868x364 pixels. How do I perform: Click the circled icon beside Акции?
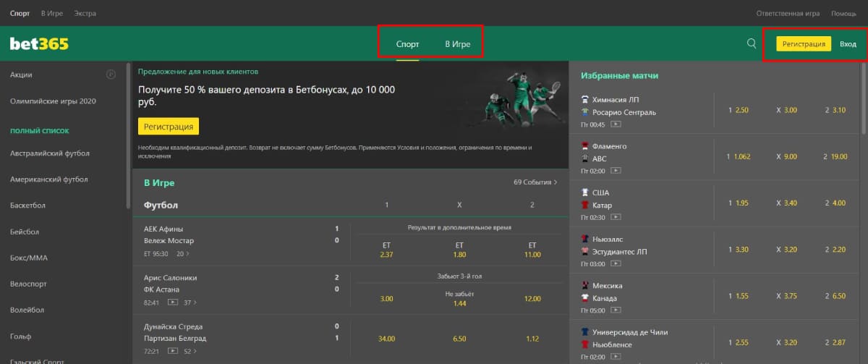pos(111,74)
